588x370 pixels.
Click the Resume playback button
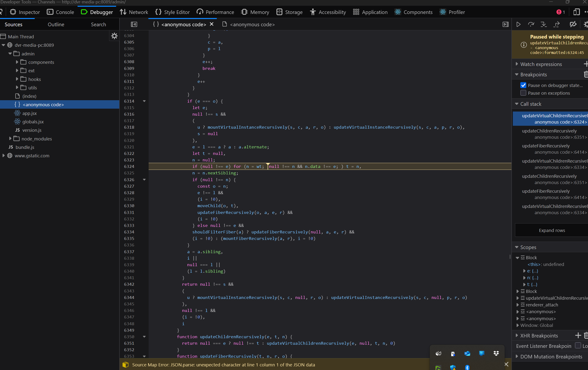coord(518,24)
